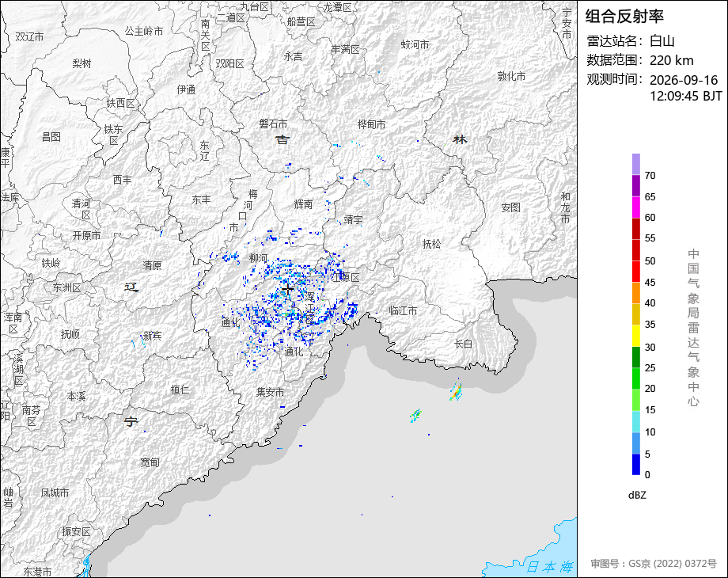
Task: Pick the dark green swatch between 25 and 30
Action: pyautogui.click(x=636, y=357)
